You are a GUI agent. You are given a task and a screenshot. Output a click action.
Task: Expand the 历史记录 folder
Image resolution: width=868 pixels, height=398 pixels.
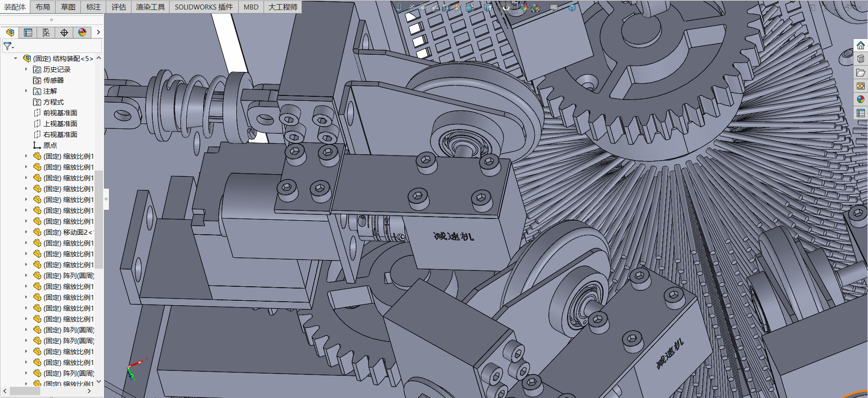(26, 69)
